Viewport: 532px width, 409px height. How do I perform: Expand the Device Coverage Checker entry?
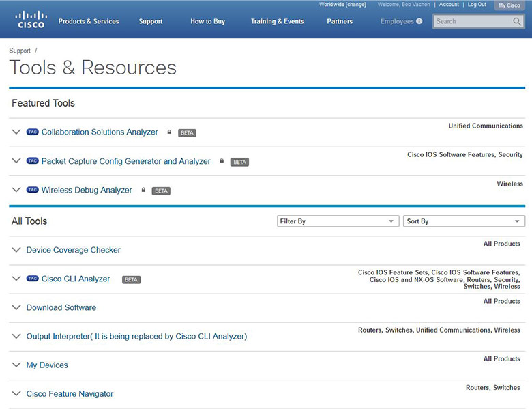point(16,250)
